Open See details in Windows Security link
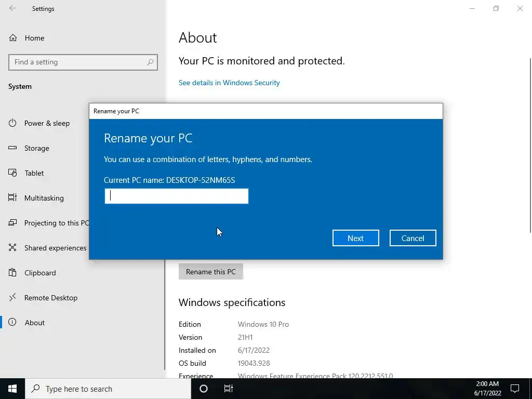The image size is (532, 399). click(229, 83)
